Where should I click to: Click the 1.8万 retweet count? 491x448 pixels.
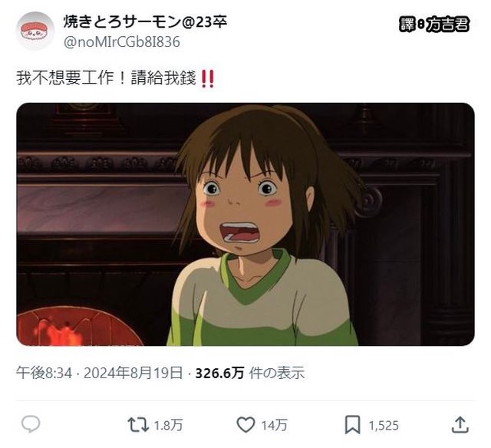tap(168, 425)
